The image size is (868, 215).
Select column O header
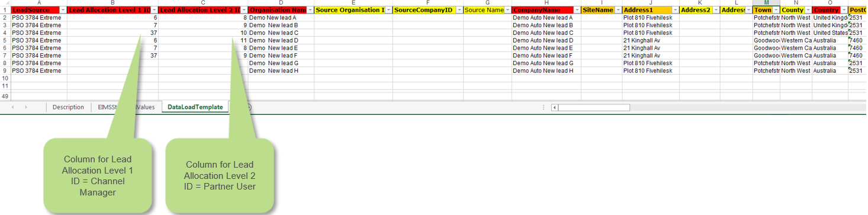tap(830, 3)
